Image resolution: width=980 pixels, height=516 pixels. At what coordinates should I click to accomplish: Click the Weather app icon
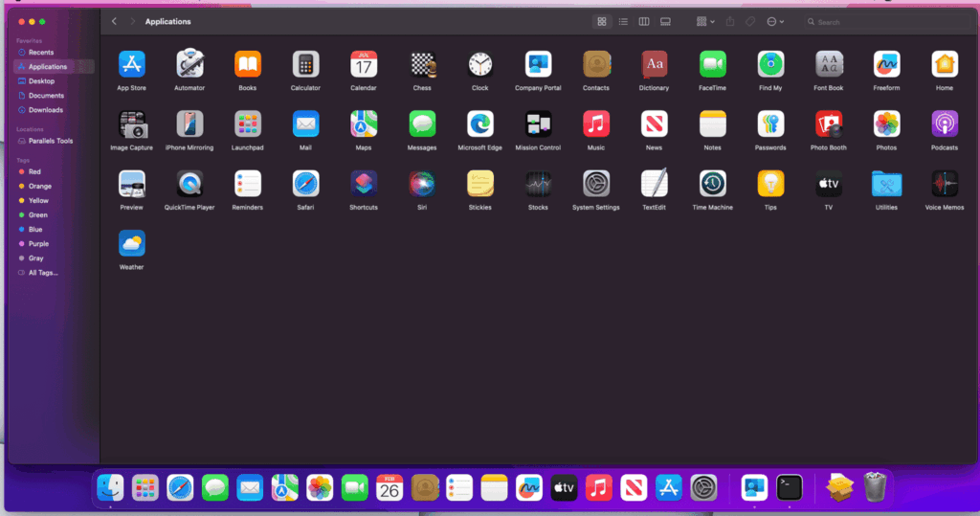(x=131, y=243)
